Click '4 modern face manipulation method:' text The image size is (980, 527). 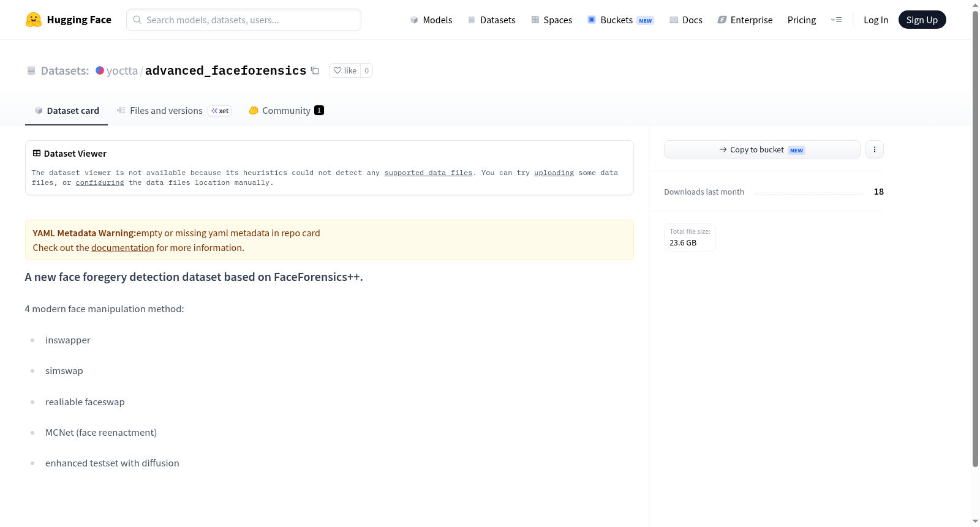[105, 309]
